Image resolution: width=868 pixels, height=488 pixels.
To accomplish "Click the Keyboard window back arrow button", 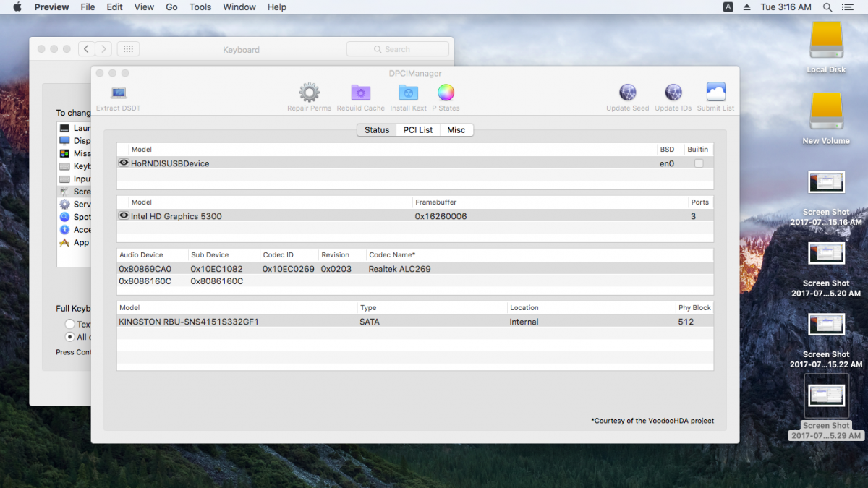I will [87, 49].
